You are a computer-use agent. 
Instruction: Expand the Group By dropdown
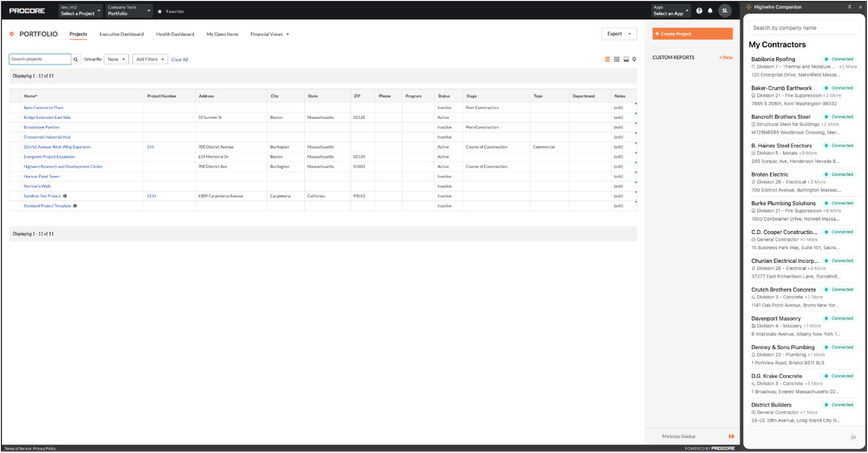click(x=116, y=59)
